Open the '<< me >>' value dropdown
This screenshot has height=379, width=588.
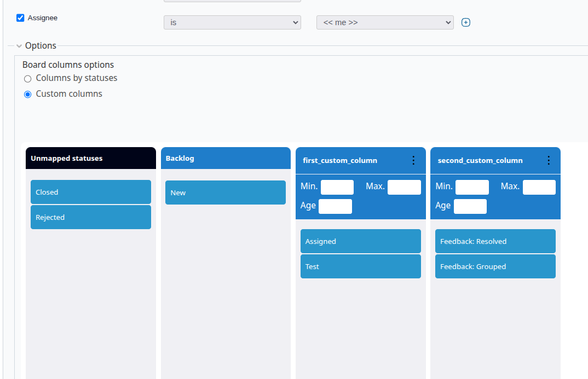(385, 22)
